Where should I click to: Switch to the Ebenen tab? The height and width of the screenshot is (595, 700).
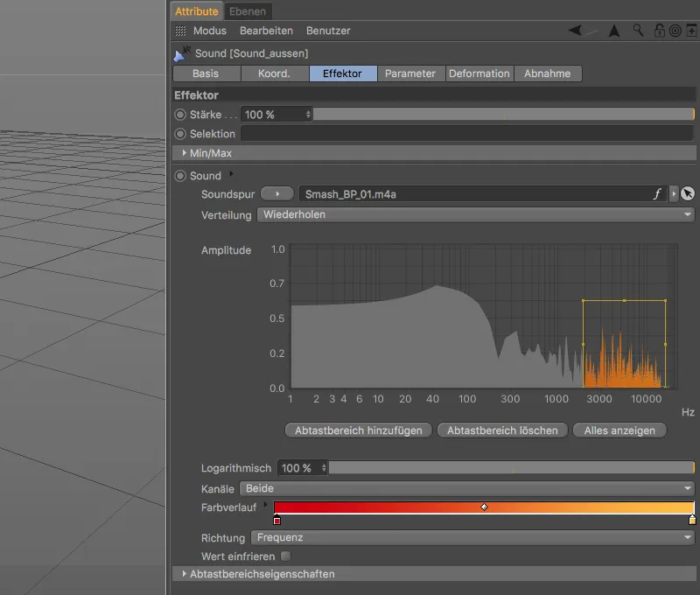coord(248,11)
